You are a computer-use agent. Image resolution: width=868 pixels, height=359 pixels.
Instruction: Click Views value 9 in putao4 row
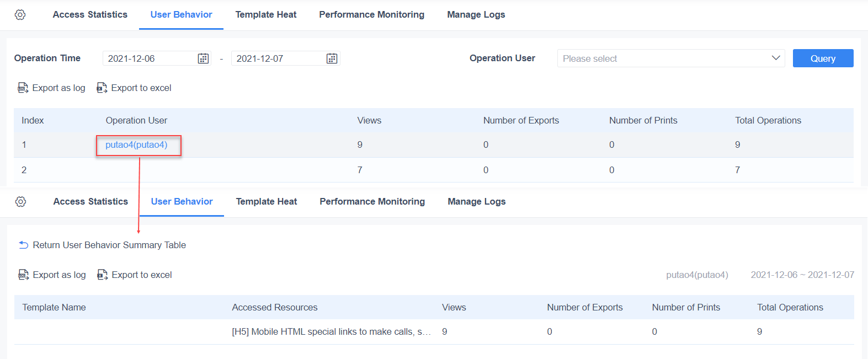coord(360,145)
